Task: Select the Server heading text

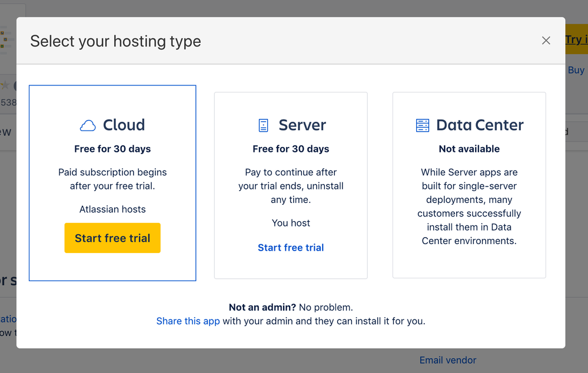Action: point(303,125)
